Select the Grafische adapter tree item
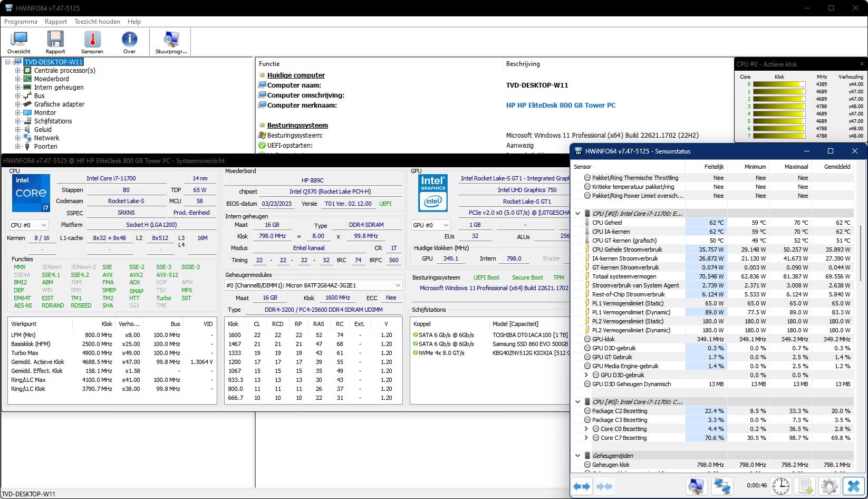The height and width of the screenshot is (499, 868). [x=59, y=104]
